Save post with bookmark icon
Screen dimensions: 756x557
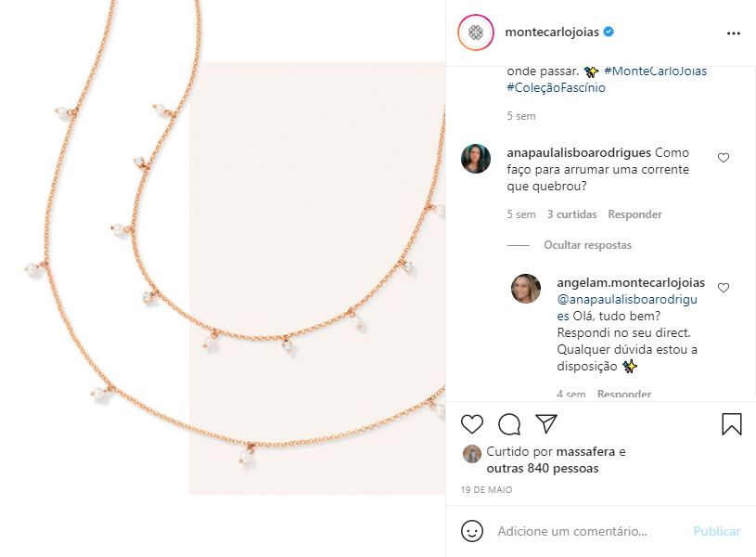tap(732, 424)
